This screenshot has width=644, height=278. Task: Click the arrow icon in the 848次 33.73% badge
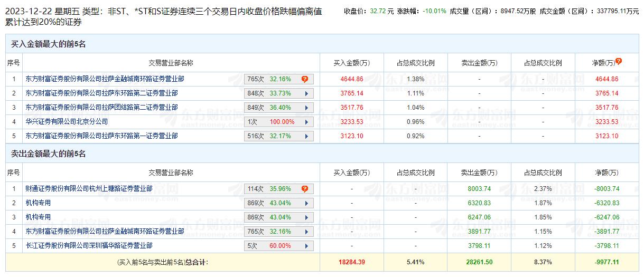[x=306, y=93]
